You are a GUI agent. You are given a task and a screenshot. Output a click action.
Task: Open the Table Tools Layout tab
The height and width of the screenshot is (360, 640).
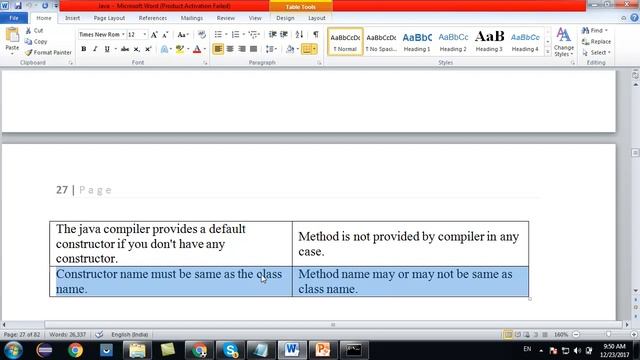click(x=317, y=18)
